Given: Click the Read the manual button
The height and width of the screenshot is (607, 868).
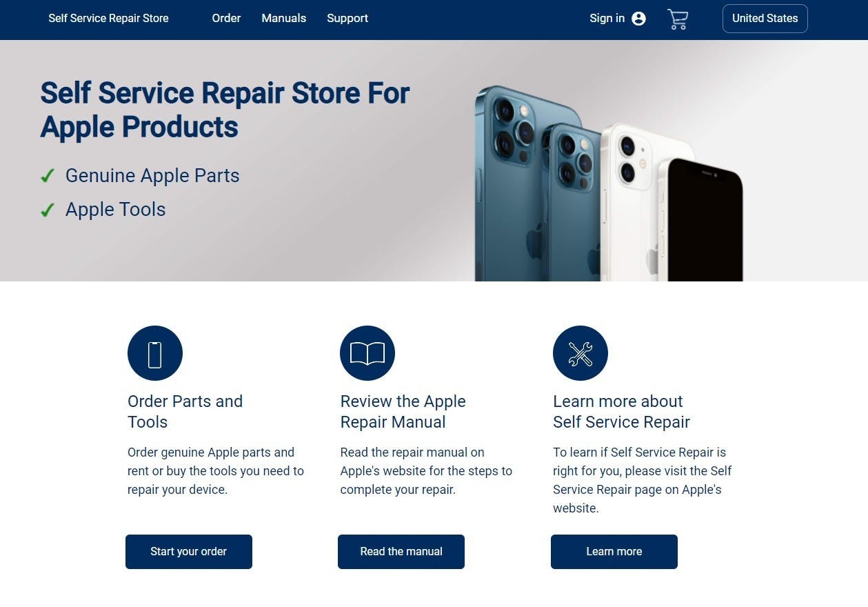Looking at the screenshot, I should 401,552.
